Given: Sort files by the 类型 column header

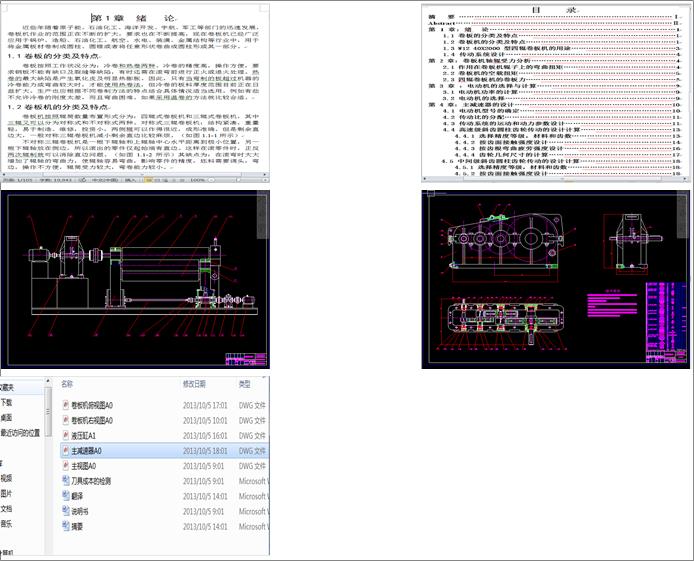Looking at the screenshot, I should (x=245, y=384).
